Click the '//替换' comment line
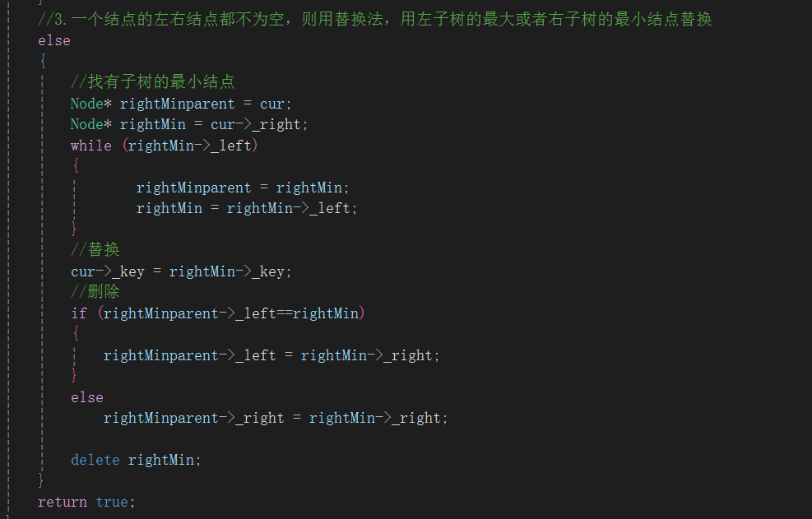This screenshot has width=812, height=519. click(95, 250)
